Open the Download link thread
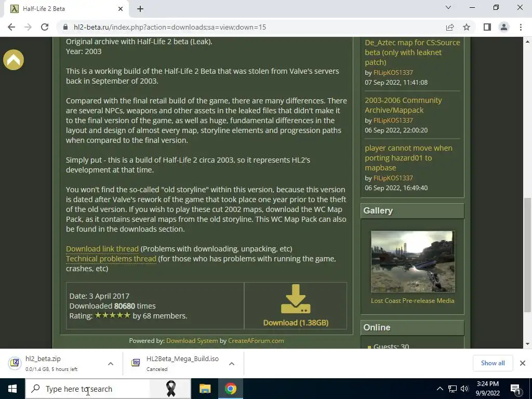 click(102, 249)
